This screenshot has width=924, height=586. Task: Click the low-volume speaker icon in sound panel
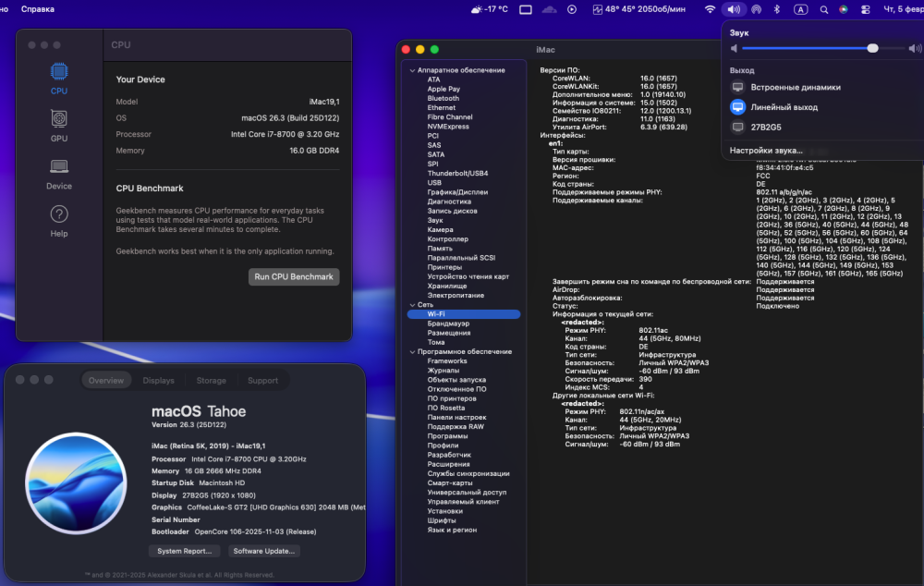735,48
